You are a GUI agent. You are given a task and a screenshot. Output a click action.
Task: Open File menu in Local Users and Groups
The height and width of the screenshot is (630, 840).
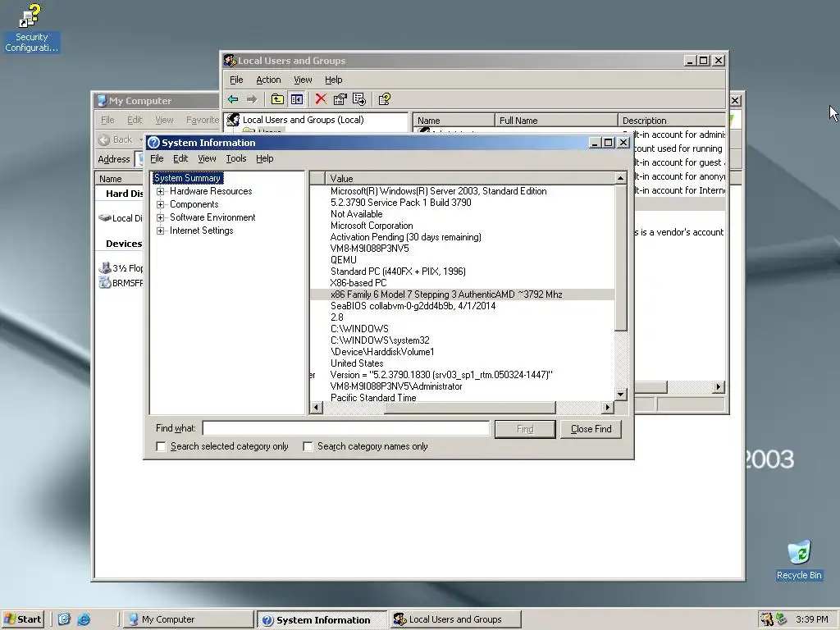pos(236,80)
